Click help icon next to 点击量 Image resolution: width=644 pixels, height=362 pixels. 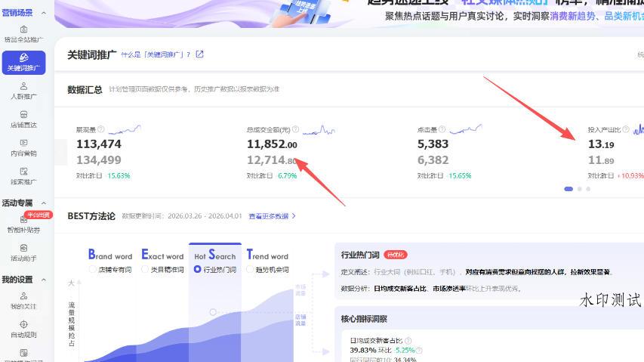(442, 129)
